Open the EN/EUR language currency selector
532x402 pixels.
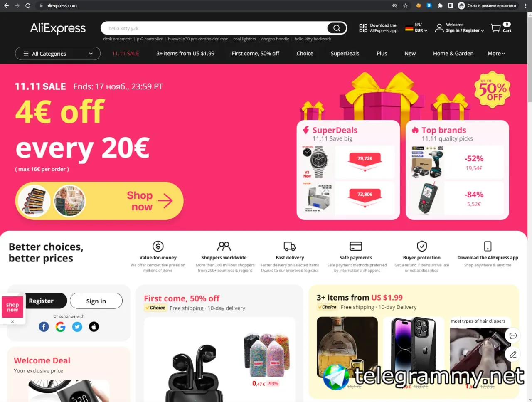tap(416, 27)
